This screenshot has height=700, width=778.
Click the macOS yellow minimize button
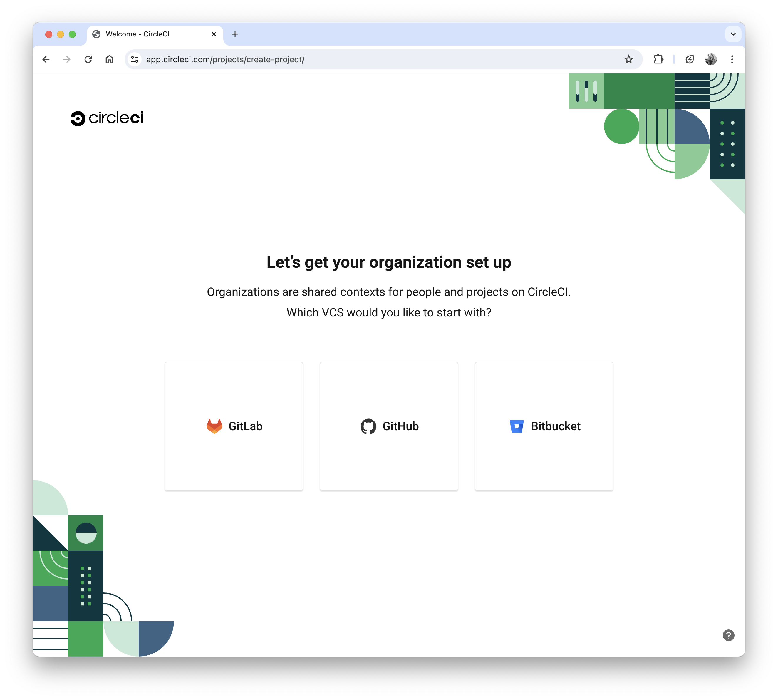click(61, 34)
